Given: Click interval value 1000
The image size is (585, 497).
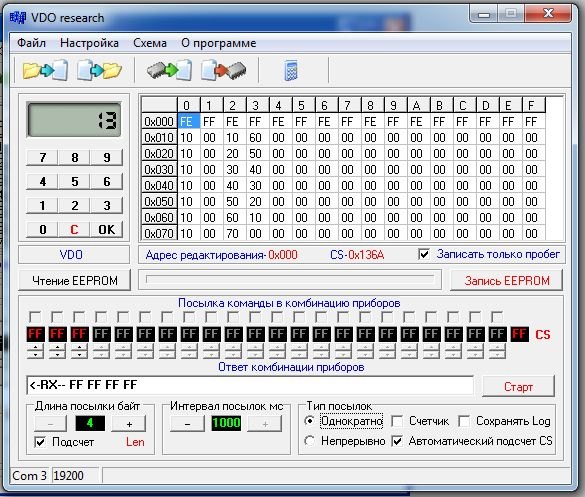Looking at the screenshot, I should [226, 423].
